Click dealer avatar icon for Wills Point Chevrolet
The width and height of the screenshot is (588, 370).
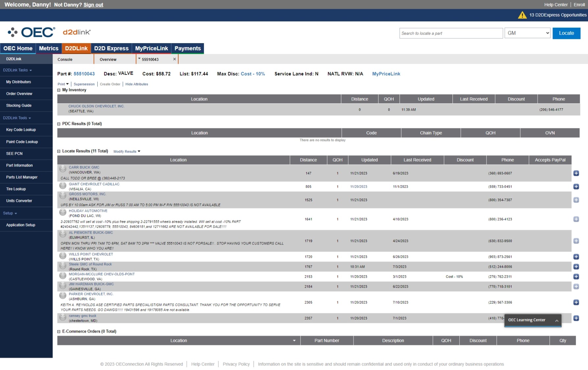tap(63, 256)
